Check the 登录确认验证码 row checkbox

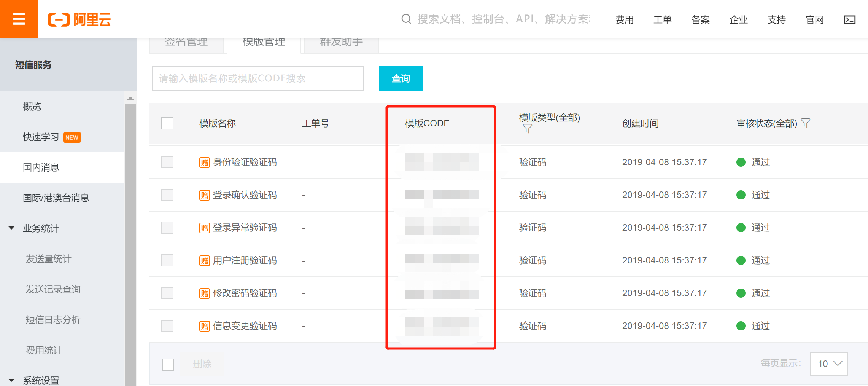tap(167, 195)
